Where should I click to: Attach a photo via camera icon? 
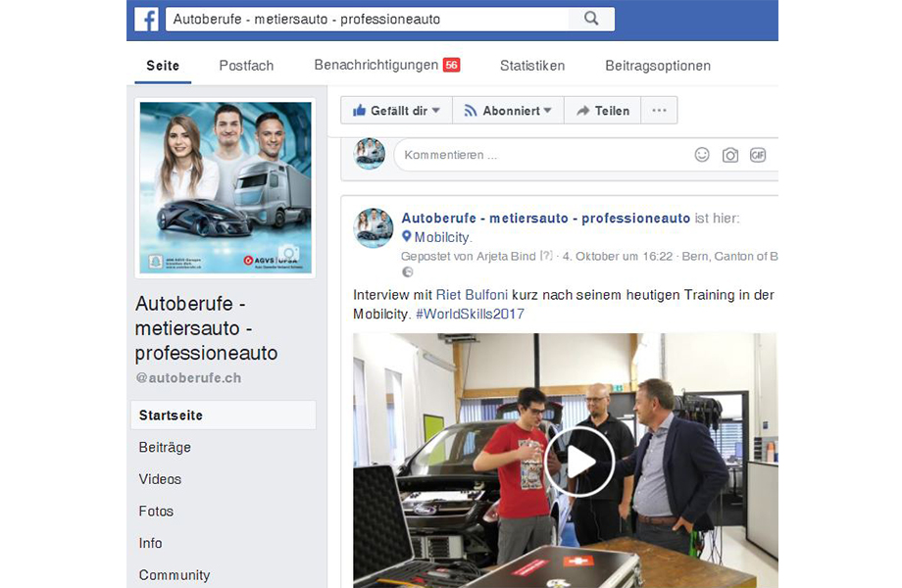click(x=730, y=155)
